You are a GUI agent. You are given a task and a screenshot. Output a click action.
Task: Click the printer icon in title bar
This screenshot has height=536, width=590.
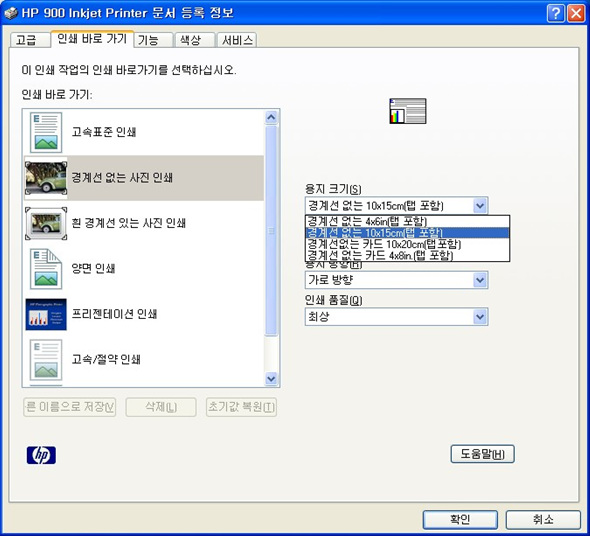(x=11, y=14)
